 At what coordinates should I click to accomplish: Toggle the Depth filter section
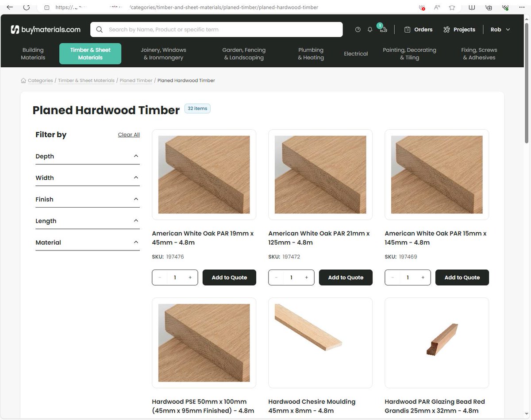click(x=88, y=156)
